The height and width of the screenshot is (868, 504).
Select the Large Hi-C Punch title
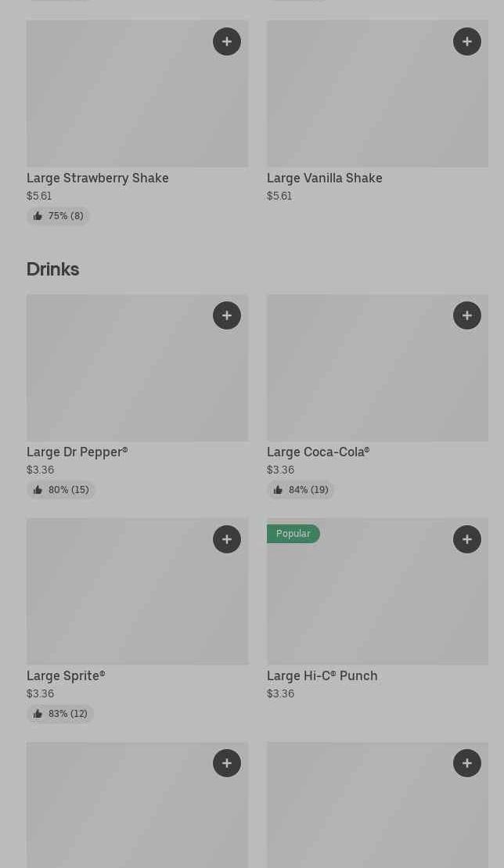(x=322, y=675)
